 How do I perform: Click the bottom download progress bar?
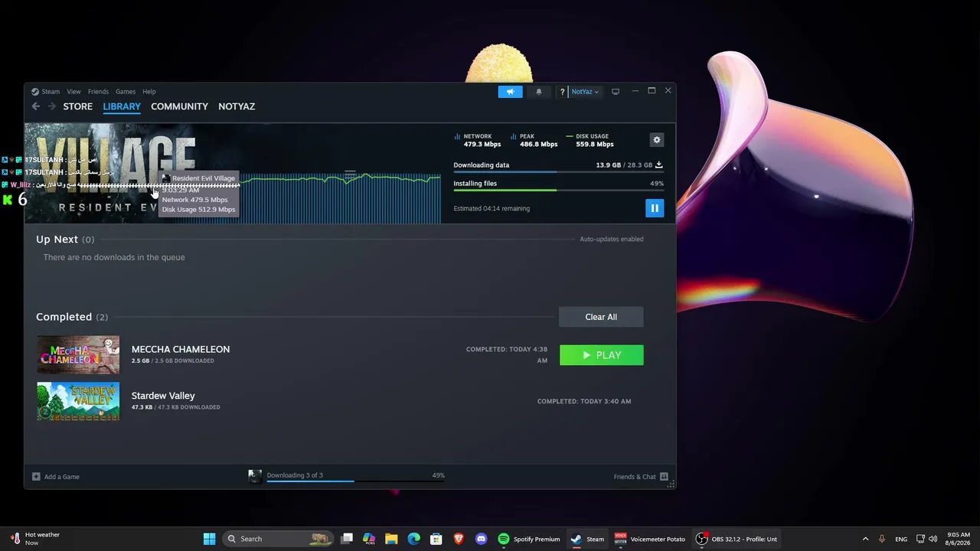click(x=355, y=481)
